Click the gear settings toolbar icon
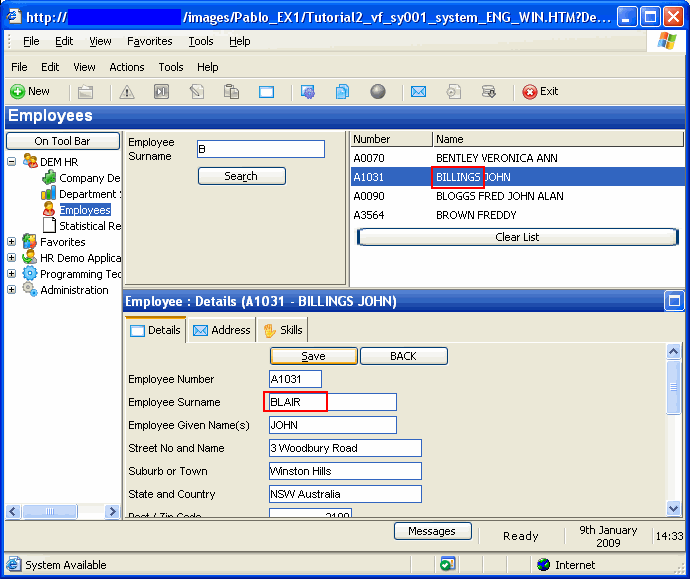 click(x=308, y=92)
